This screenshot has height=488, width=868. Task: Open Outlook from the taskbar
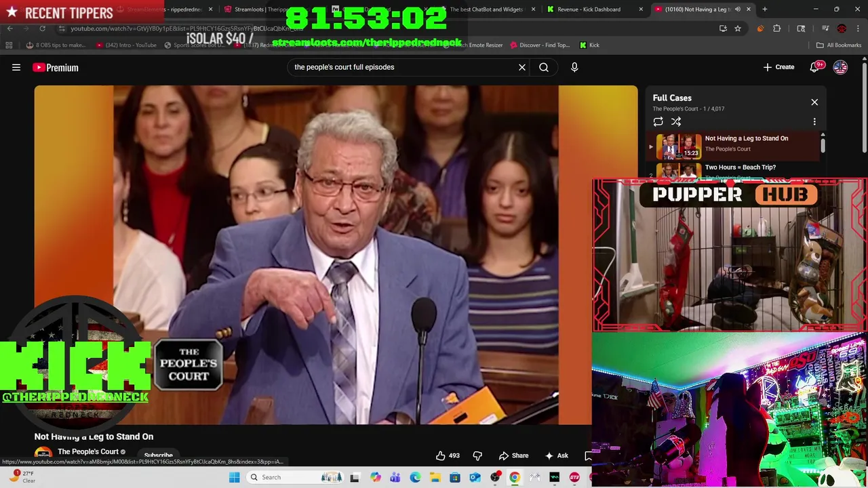pos(475,477)
